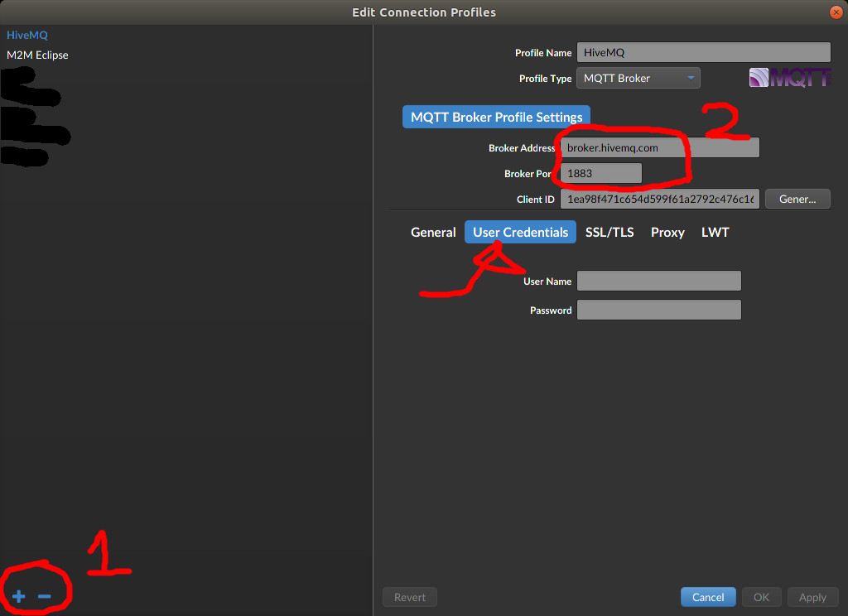This screenshot has width=848, height=616.
Task: Click the Broker Port field
Action: tap(601, 174)
